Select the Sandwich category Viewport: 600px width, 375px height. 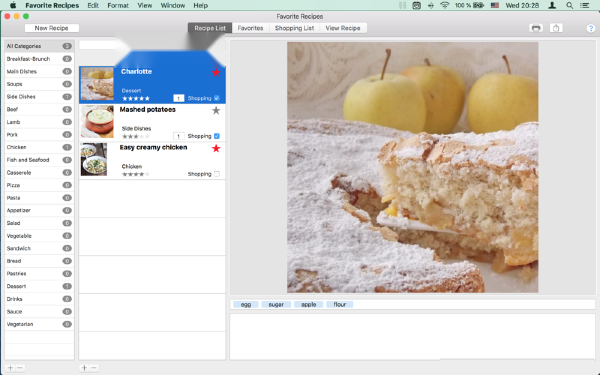[39, 248]
